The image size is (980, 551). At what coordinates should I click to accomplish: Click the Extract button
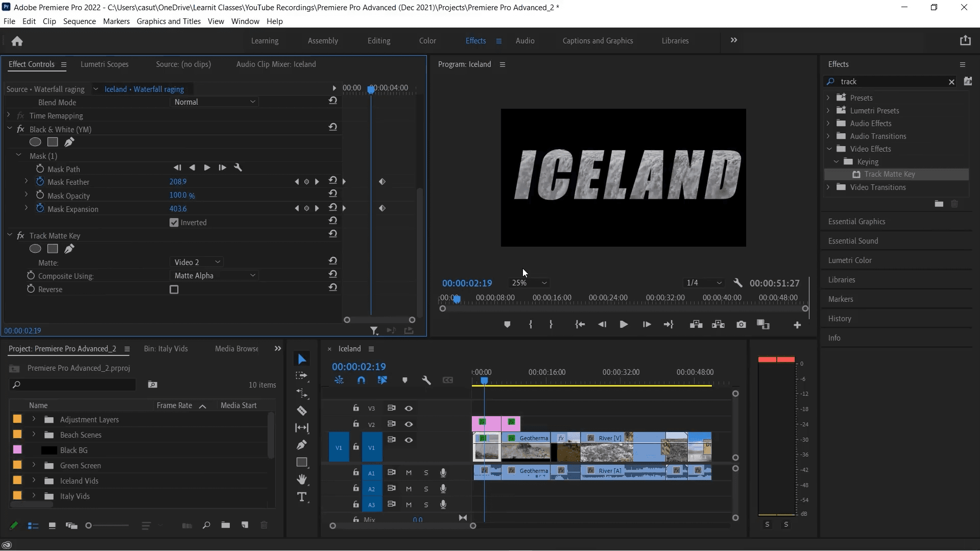tap(718, 325)
